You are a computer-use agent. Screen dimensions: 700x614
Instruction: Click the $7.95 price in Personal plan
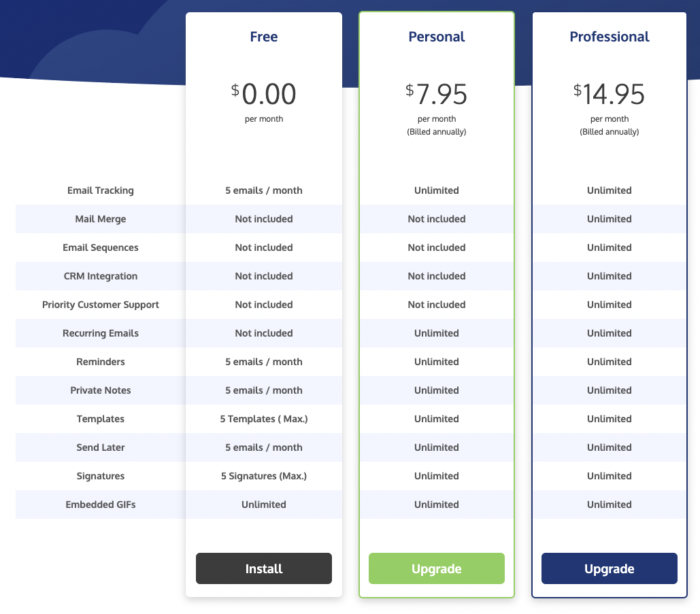pos(436,95)
